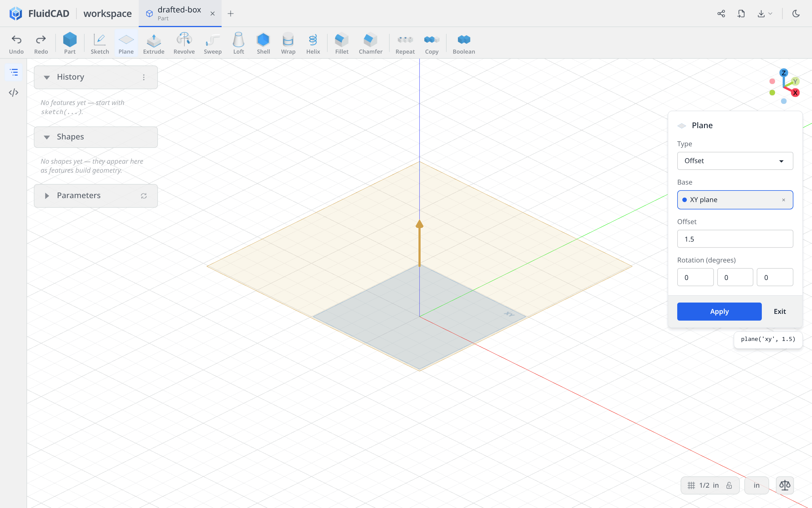Click the Z axis on view gizmo
Viewport: 812px width, 508px height.
(784, 73)
